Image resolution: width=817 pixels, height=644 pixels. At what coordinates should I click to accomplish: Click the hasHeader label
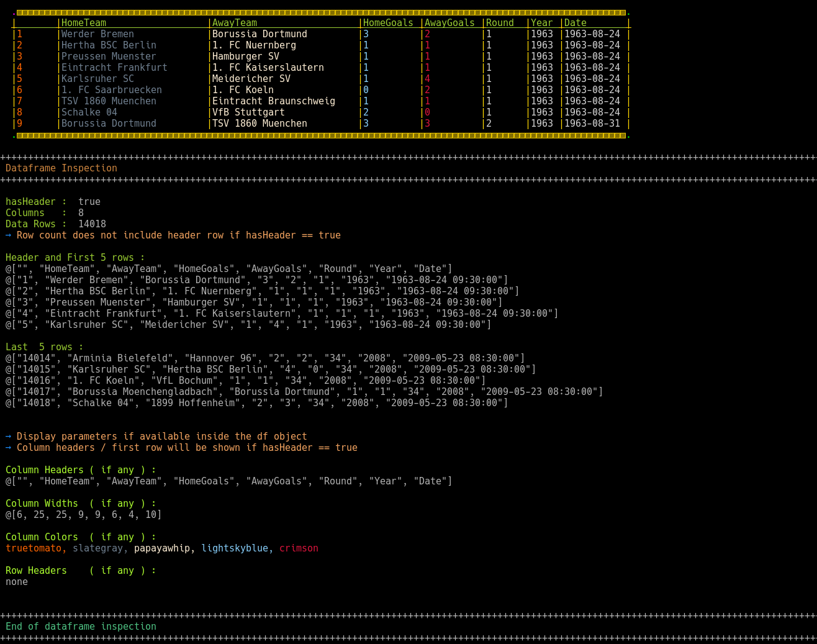[30, 202]
